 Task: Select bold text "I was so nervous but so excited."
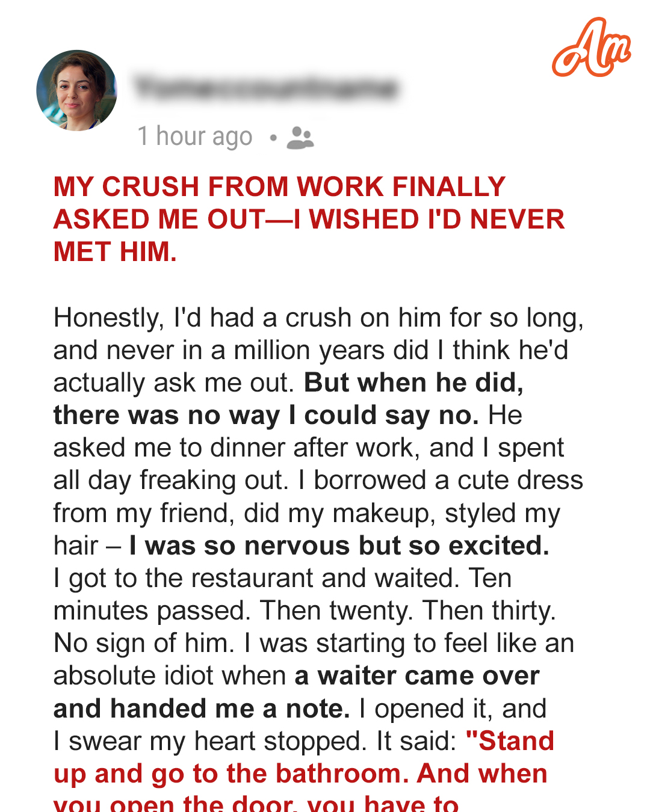pyautogui.click(x=339, y=546)
